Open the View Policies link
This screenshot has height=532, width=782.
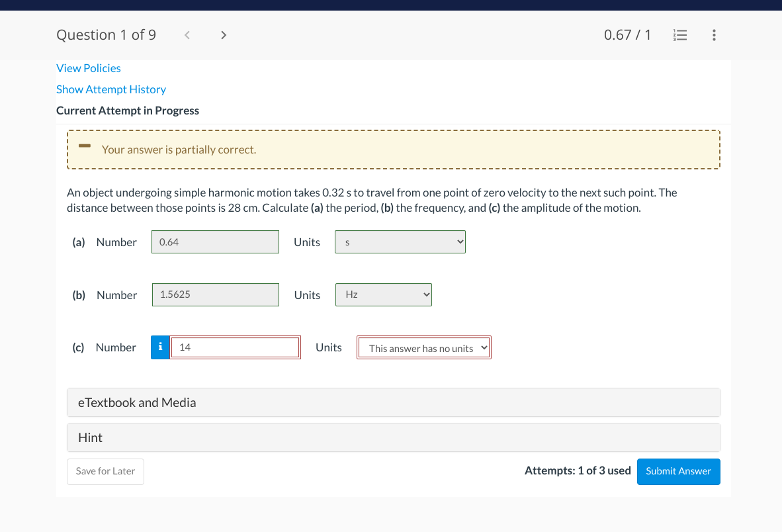[x=88, y=68]
